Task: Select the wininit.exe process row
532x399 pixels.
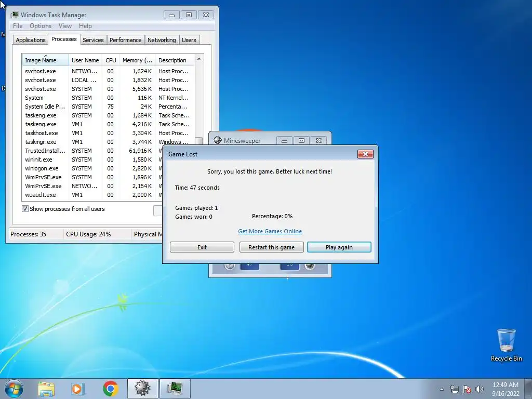Action: pos(92,159)
